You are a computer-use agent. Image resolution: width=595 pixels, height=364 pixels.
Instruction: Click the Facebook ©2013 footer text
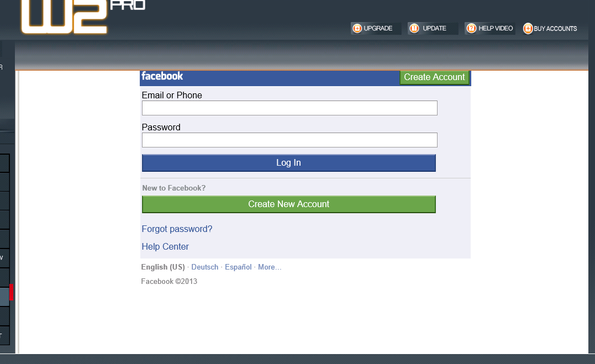pos(169,281)
